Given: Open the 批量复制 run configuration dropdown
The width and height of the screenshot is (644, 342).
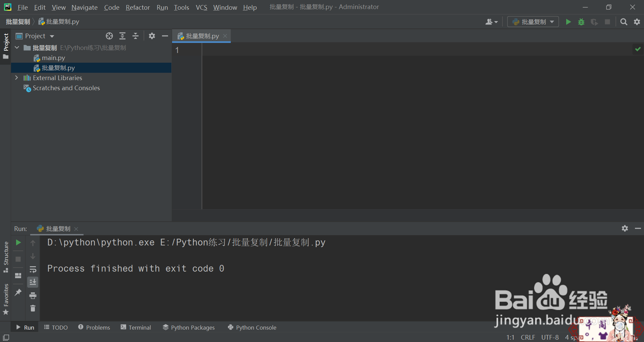Looking at the screenshot, I should tap(533, 22).
